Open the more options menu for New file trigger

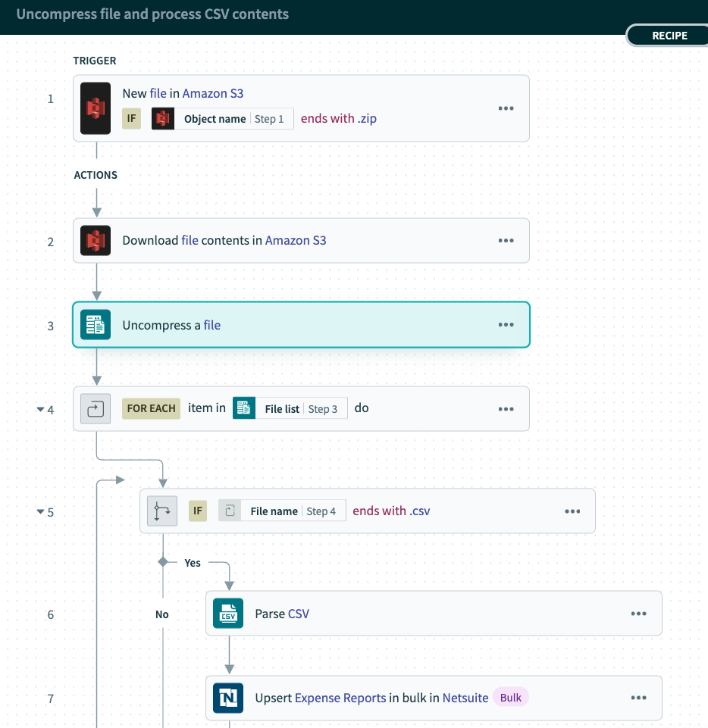click(506, 108)
